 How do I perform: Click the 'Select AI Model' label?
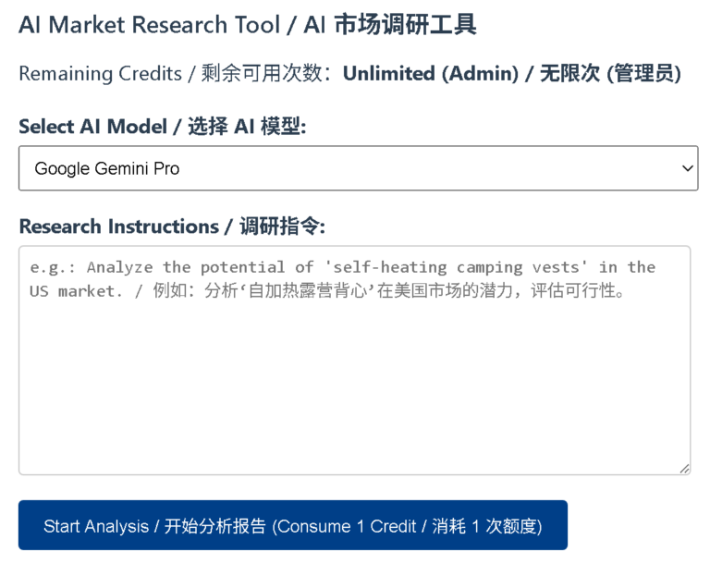point(96,127)
